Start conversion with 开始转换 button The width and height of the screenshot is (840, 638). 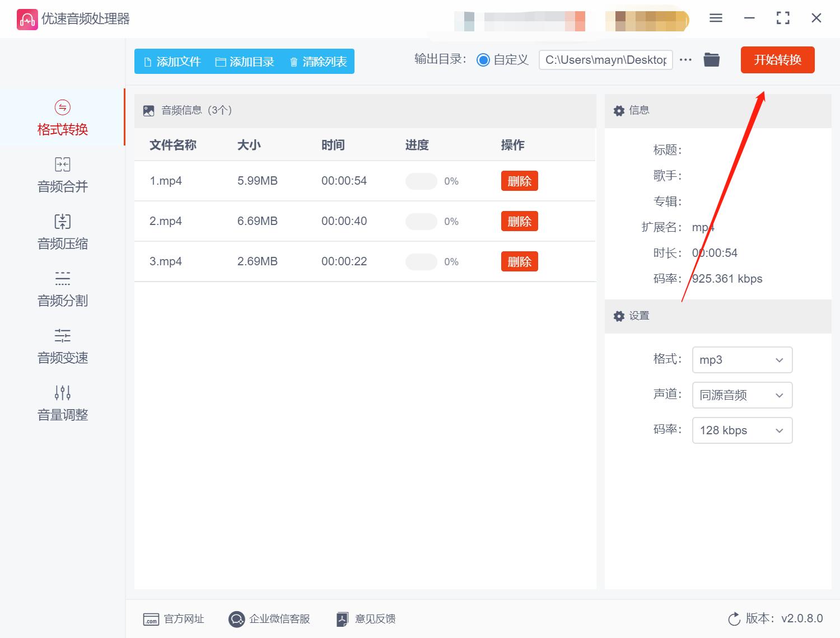pyautogui.click(x=777, y=60)
